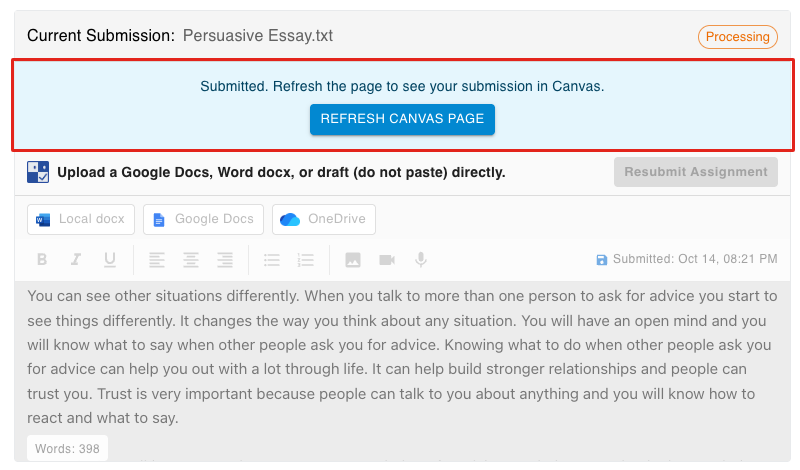Click the Words: 398 counter

click(67, 449)
